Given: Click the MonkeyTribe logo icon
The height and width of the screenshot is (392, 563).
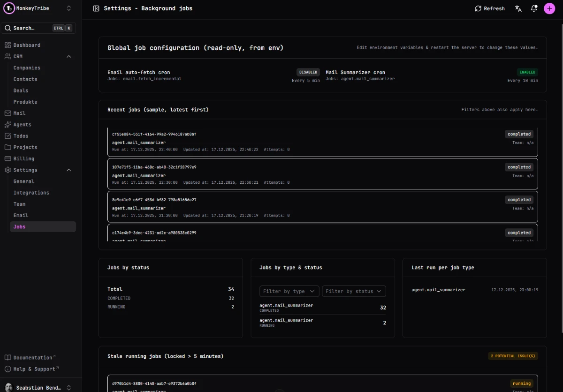Looking at the screenshot, I should pos(9,8).
